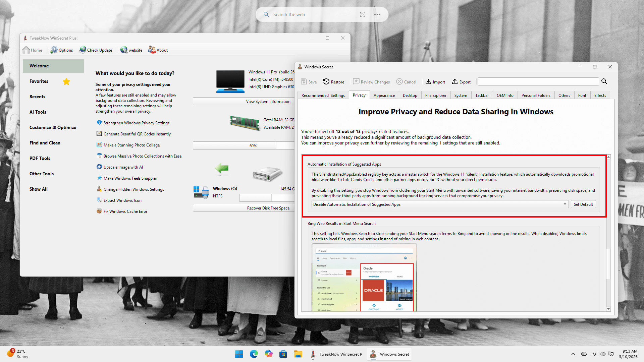The height and width of the screenshot is (362, 644).
Task: Expand the Disable Automatic Installation dropdown
Action: pyautogui.click(x=565, y=204)
